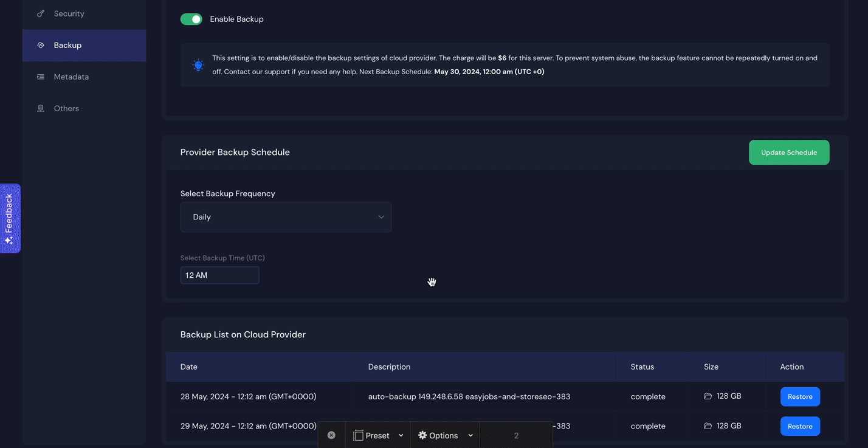Click the blue lightbulb info icon
Viewport: 868px width, 448px height.
[x=198, y=65]
